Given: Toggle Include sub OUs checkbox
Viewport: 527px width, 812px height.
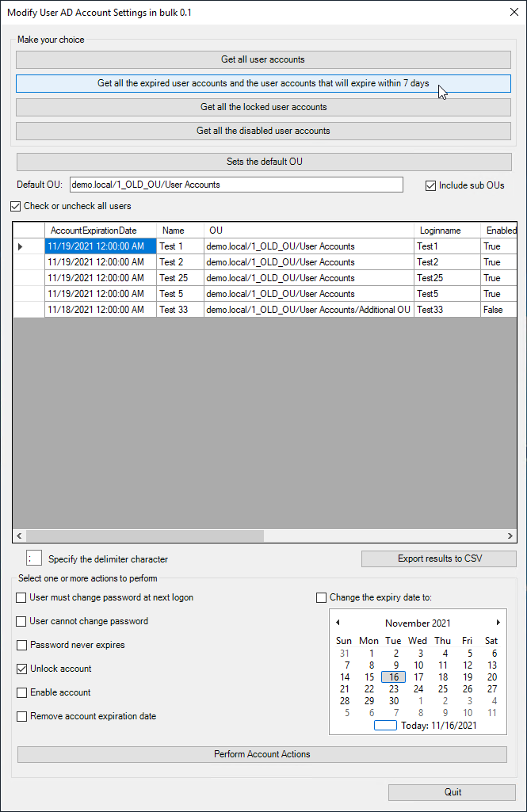Looking at the screenshot, I should [431, 185].
